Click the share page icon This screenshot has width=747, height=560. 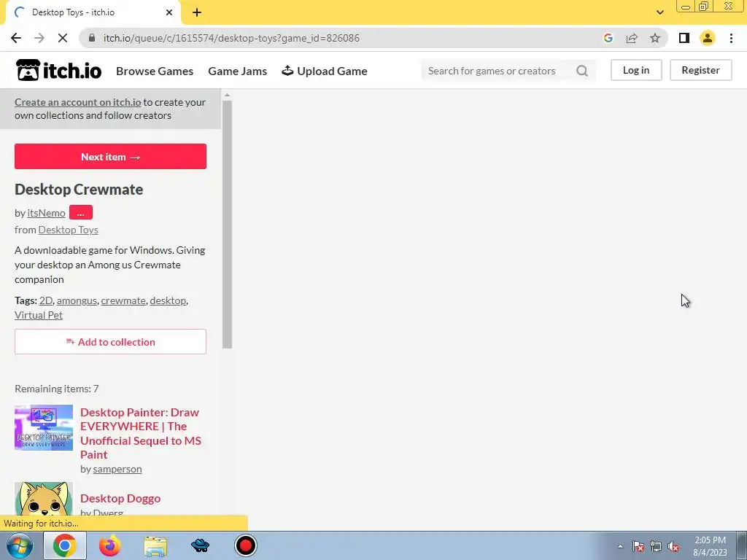pyautogui.click(x=632, y=38)
